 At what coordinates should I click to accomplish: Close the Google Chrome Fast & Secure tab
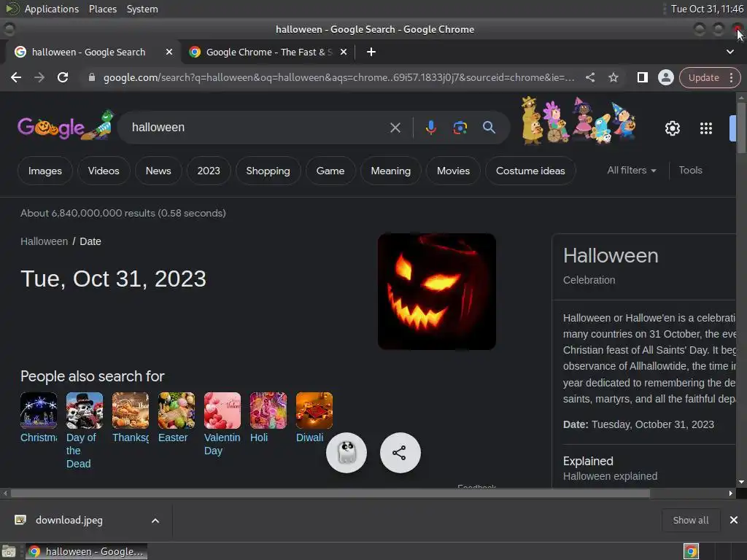click(x=344, y=52)
